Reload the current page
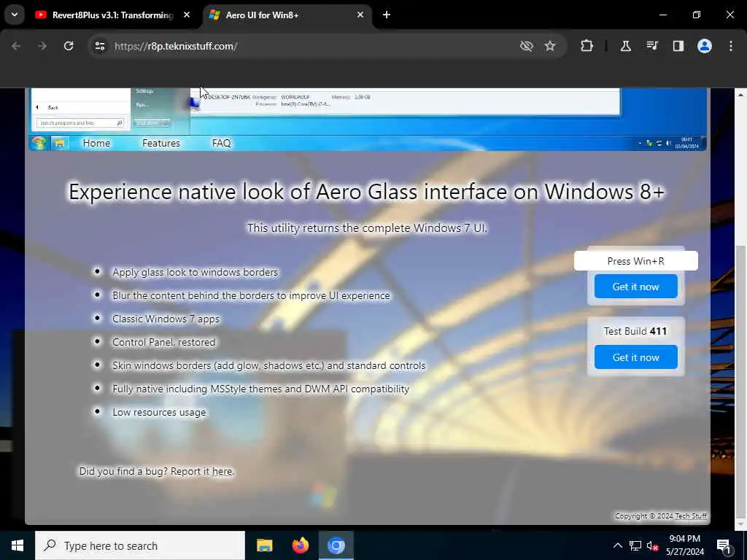 [69, 46]
